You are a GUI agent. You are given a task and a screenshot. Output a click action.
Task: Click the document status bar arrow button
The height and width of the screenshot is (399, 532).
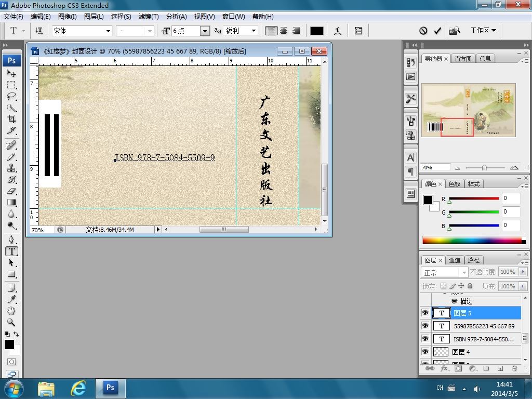[x=158, y=230]
